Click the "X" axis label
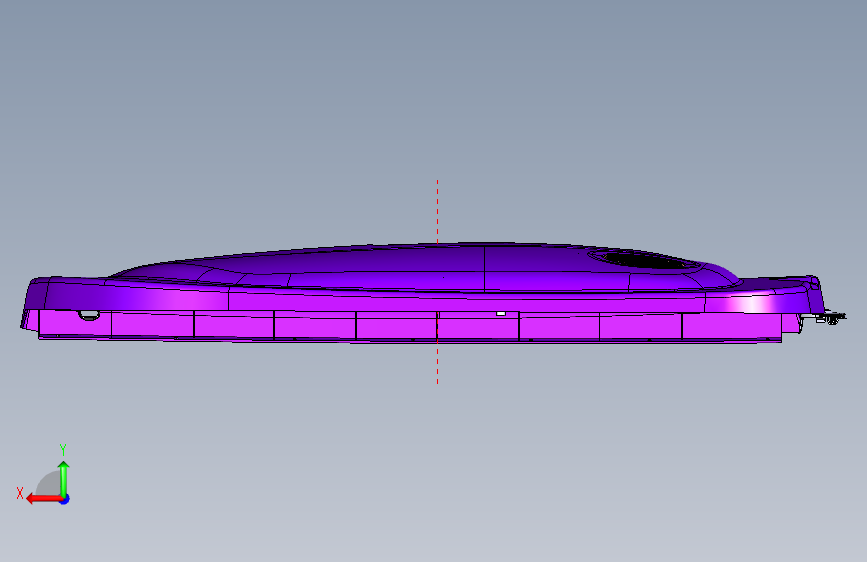The width and height of the screenshot is (867, 562). coord(20,493)
